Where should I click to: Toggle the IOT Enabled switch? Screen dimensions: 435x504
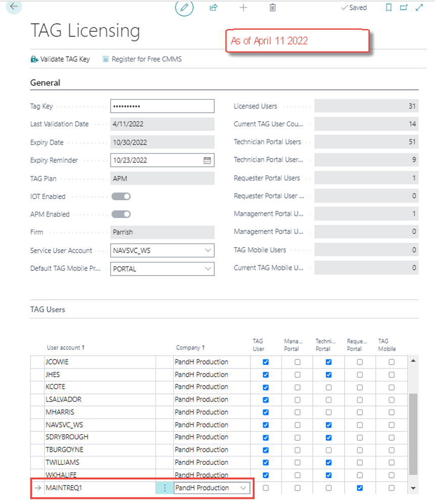(x=121, y=196)
